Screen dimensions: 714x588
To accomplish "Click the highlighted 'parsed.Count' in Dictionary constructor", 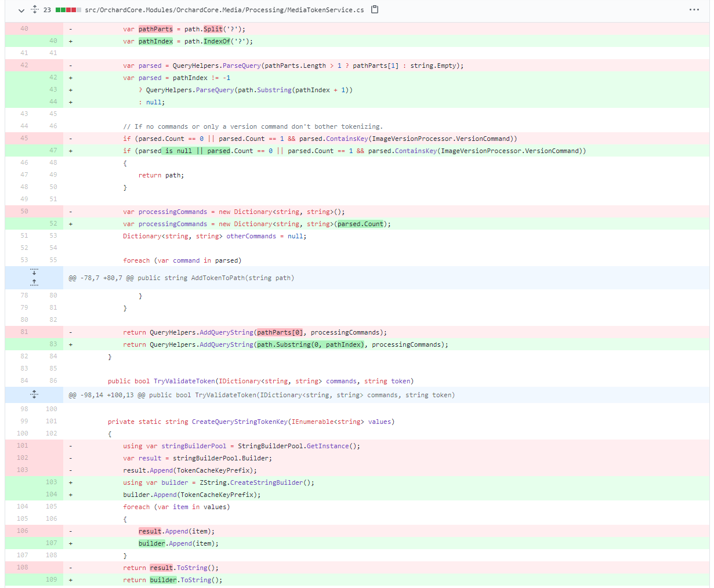I will click(x=360, y=224).
